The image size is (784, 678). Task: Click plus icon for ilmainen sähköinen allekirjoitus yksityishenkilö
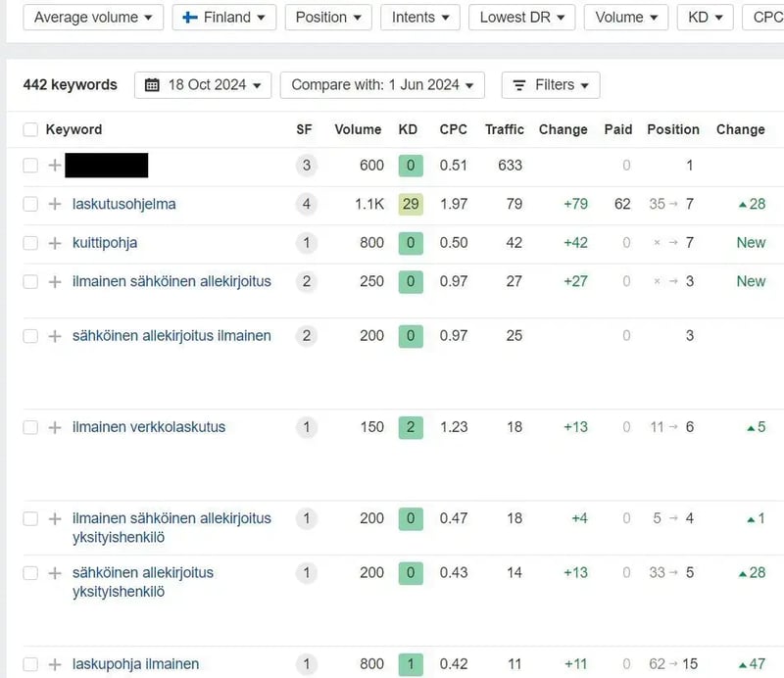coord(55,519)
